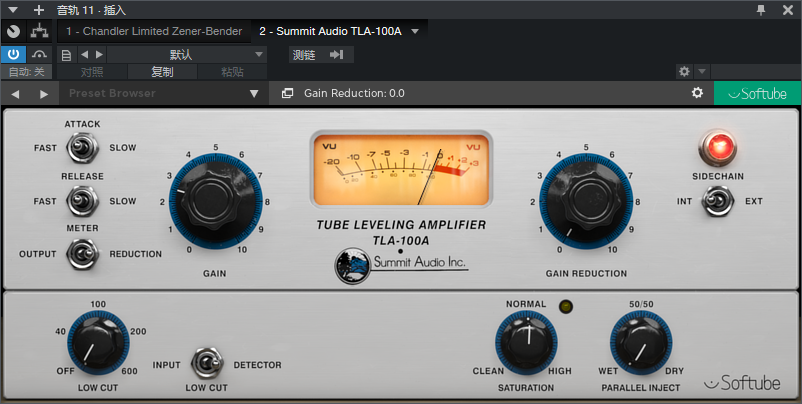The image size is (802, 404).
Task: Select next preset in Softube bar
Action: 44,94
